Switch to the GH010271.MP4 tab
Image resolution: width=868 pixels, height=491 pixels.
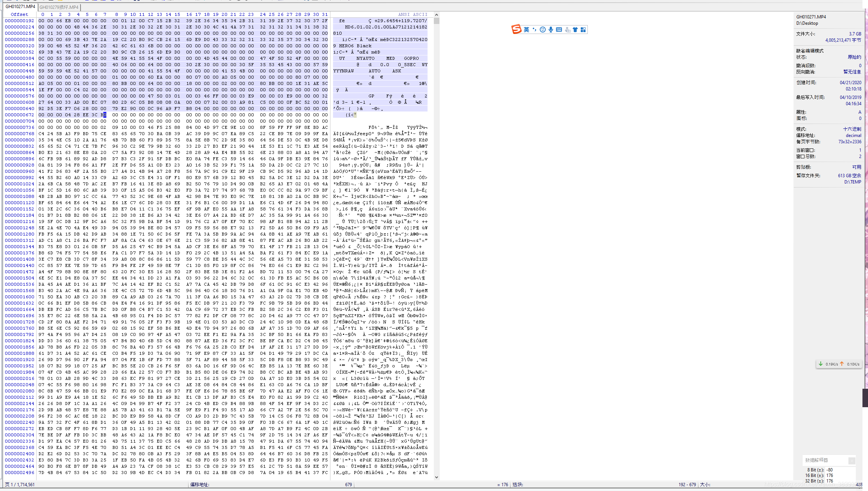(x=20, y=7)
